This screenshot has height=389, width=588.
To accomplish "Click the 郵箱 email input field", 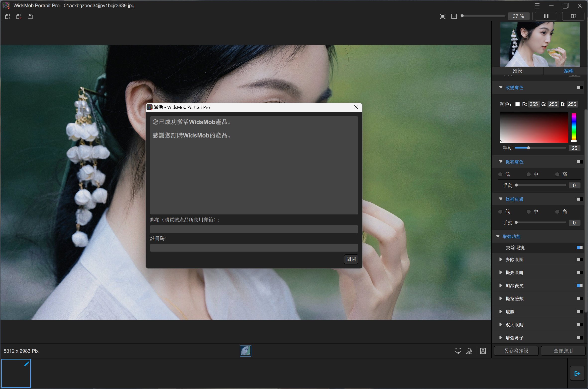I will [x=254, y=229].
